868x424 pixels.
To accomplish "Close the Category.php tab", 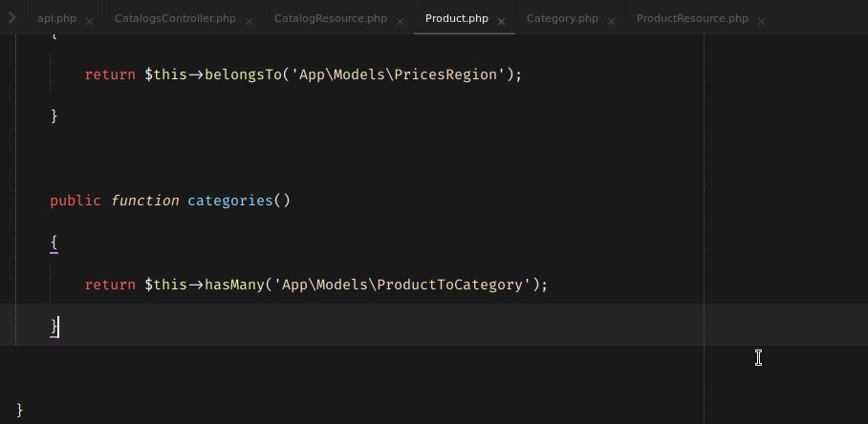I will pos(610,19).
